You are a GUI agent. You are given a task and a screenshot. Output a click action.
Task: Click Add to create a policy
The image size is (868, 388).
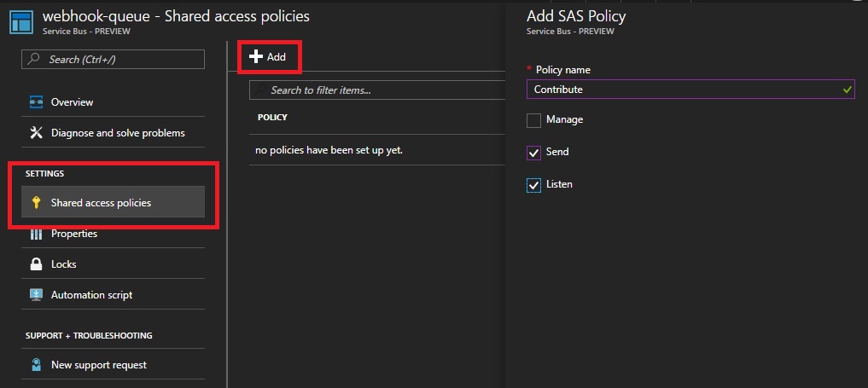coord(270,56)
